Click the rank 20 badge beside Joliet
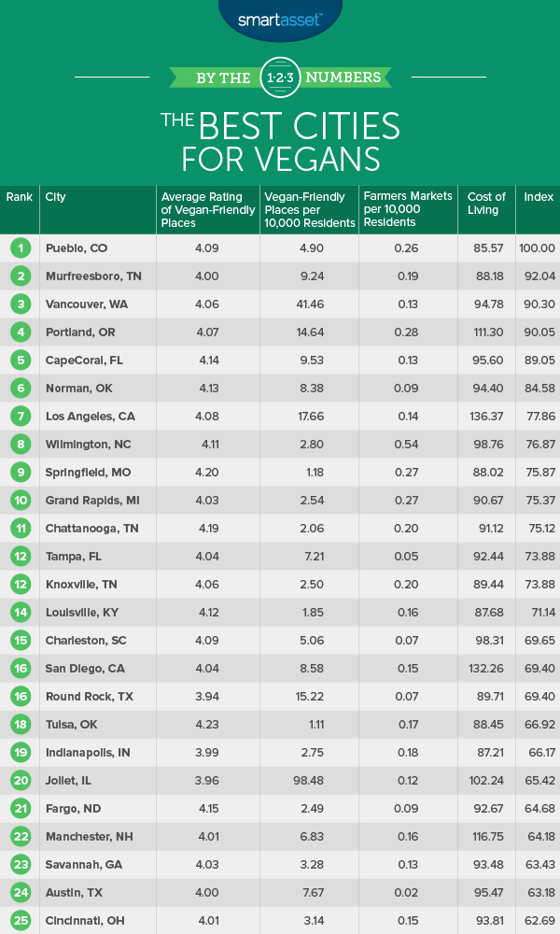This screenshot has width=560, height=934. 19,780
